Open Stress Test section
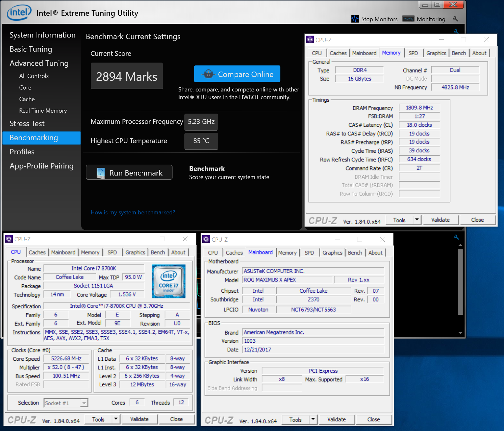 (x=27, y=124)
